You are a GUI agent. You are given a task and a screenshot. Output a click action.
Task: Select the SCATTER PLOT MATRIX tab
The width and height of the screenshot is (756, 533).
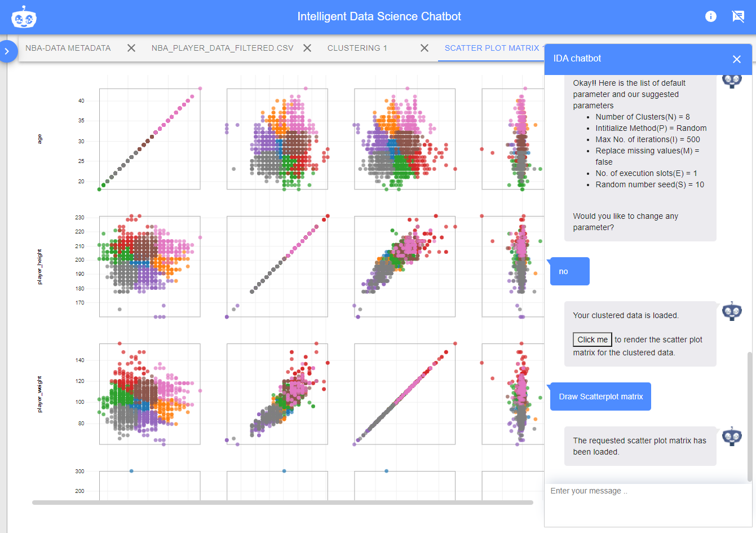click(x=492, y=49)
